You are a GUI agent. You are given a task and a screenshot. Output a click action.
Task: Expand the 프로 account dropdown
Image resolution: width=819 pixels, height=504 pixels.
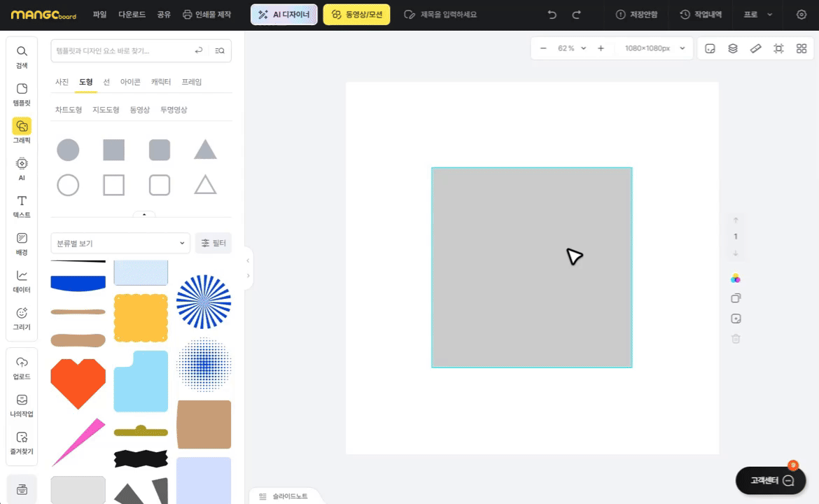point(758,15)
